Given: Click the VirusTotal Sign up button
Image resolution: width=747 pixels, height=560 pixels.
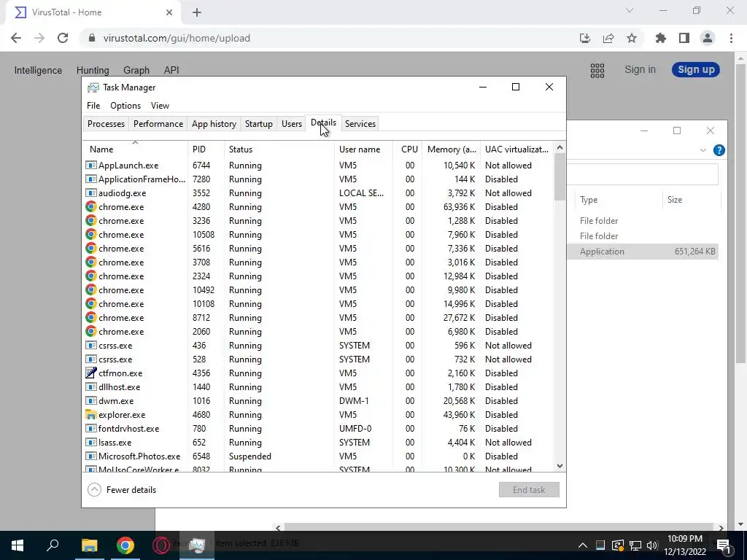Looking at the screenshot, I should [x=695, y=69].
